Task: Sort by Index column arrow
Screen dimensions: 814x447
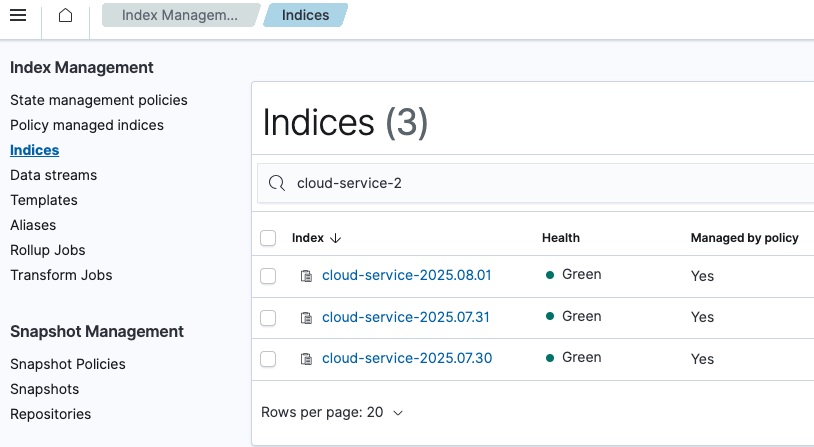Action: pos(335,238)
